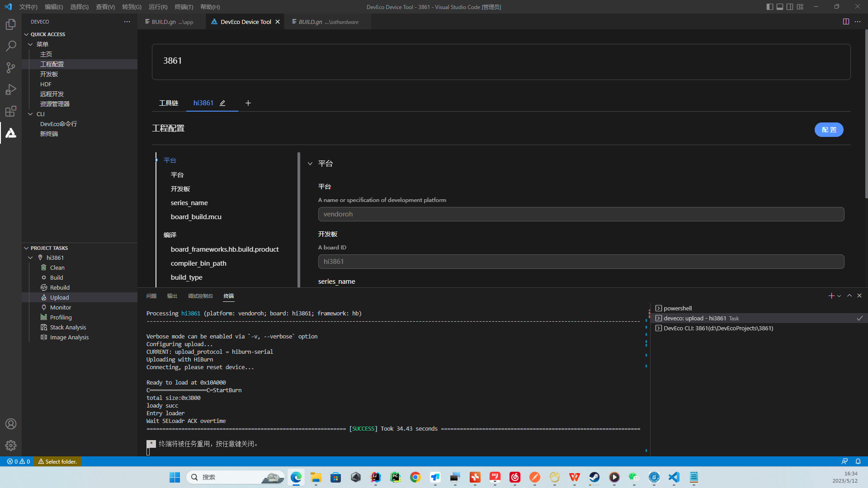868x488 pixels.
Task: Click the 配置 button top right
Action: (x=829, y=129)
